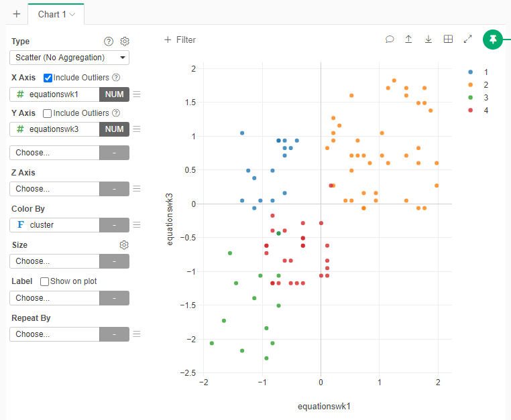The height and width of the screenshot is (420, 511).
Task: Open the Z Axis column chooser
Action: [x=55, y=189]
